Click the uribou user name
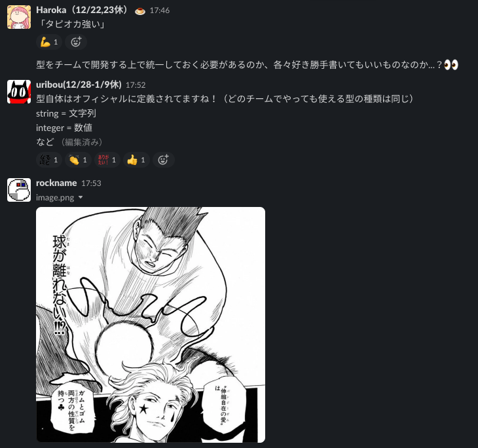This screenshot has height=448, width=478. click(x=79, y=84)
